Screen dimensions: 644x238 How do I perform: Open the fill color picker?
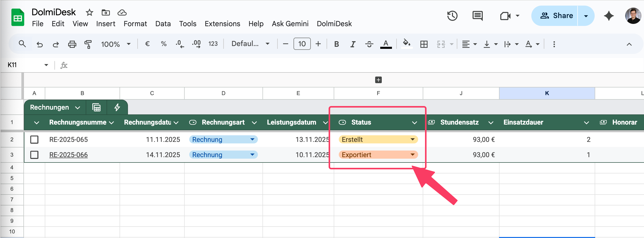(x=406, y=43)
